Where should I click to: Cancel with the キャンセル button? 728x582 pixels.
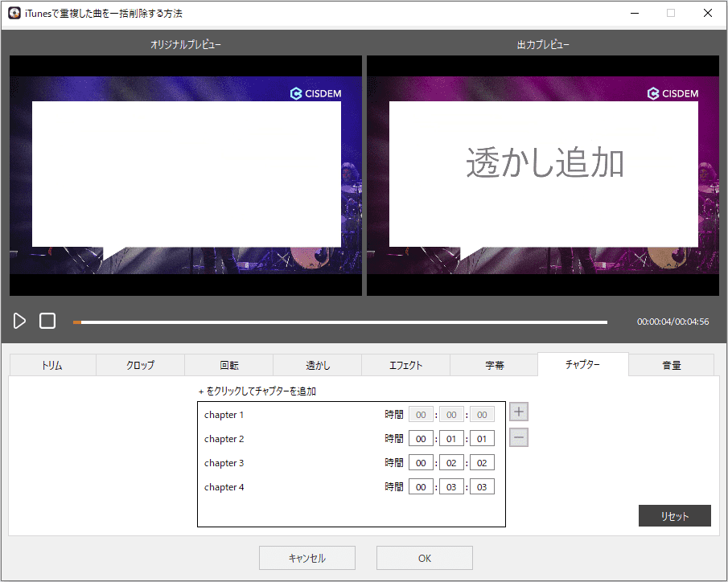click(307, 558)
